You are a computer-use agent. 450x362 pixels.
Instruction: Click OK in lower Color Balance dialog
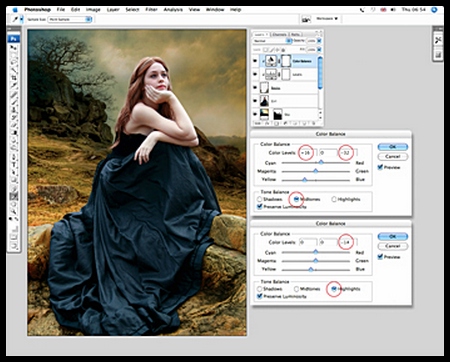pyautogui.click(x=393, y=236)
